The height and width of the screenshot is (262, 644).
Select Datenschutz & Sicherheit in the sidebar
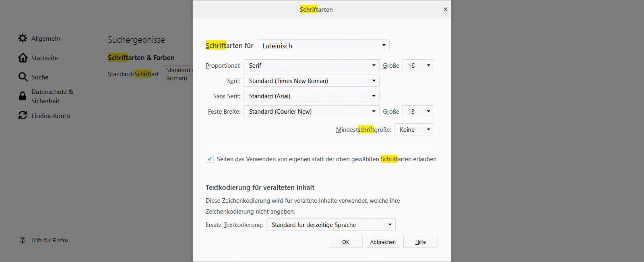coord(52,96)
